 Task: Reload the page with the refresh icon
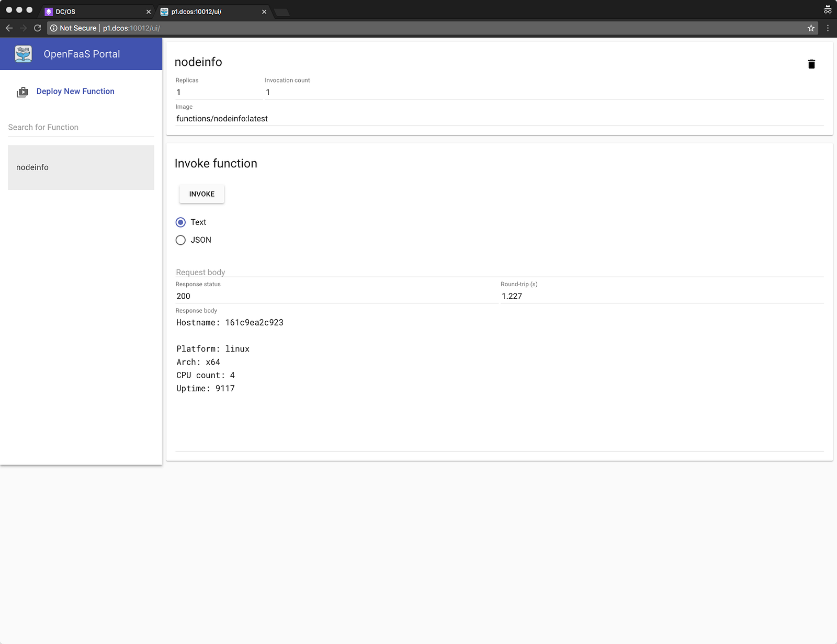(x=38, y=28)
